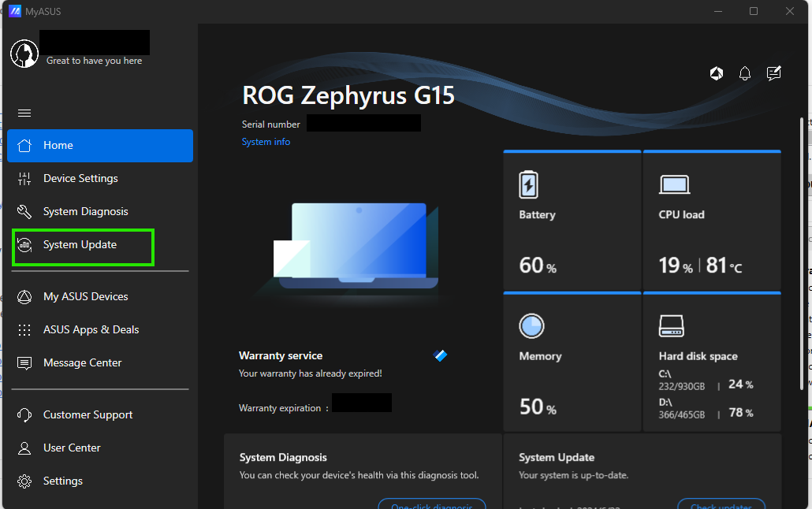
Task: Open Settings in the sidebar
Action: pyautogui.click(x=100, y=481)
